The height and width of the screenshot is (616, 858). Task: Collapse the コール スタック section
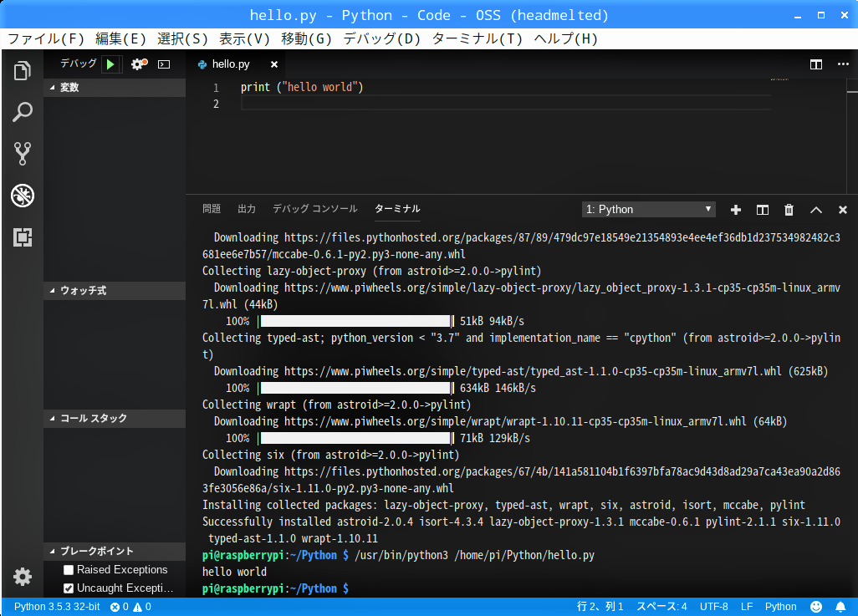click(x=115, y=419)
